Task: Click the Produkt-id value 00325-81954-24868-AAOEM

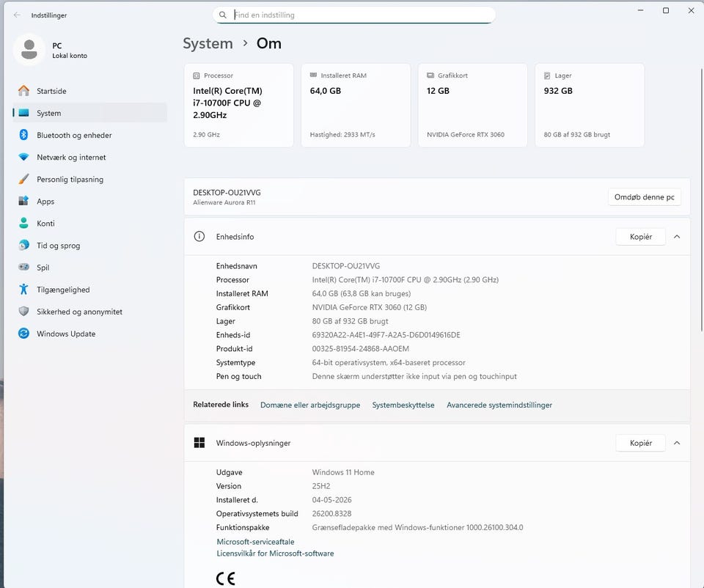Action: (x=361, y=349)
